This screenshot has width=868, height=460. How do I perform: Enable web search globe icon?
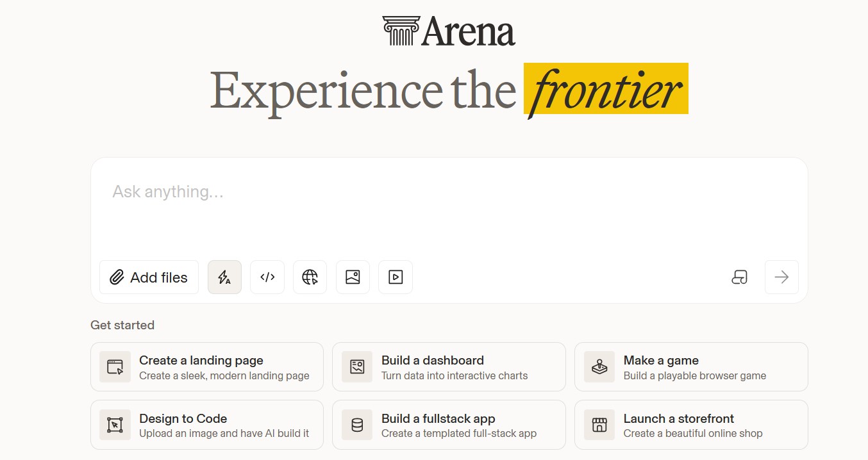pyautogui.click(x=310, y=277)
